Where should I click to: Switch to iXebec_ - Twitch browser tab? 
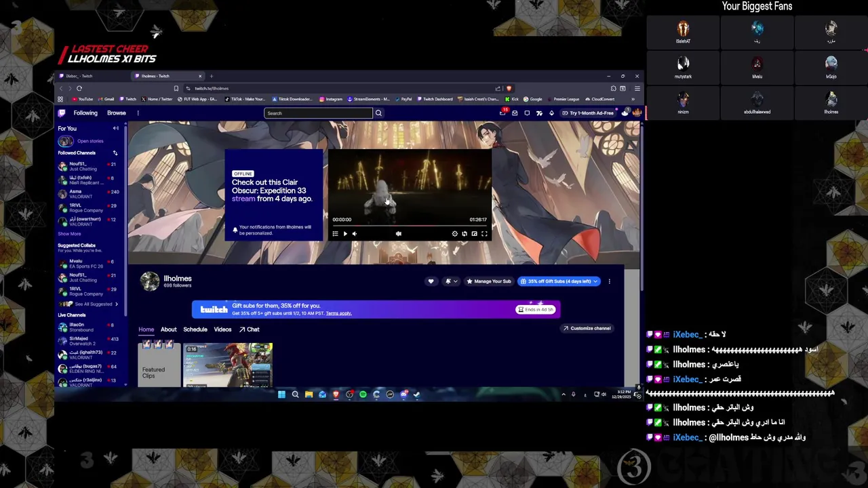click(x=92, y=76)
